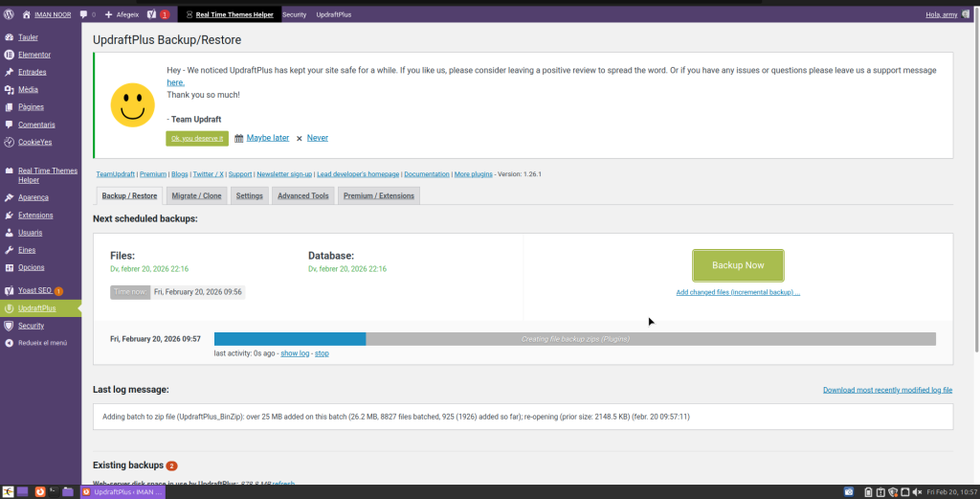980x499 pixels.
Task: Click the Ok, you deserve it button
Action: click(x=197, y=138)
